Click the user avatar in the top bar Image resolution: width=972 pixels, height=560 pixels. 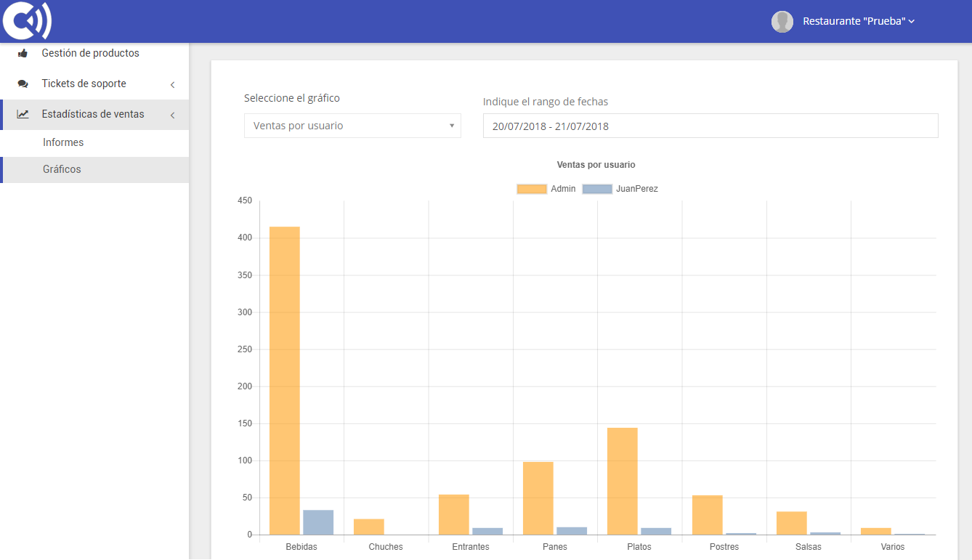pos(782,21)
